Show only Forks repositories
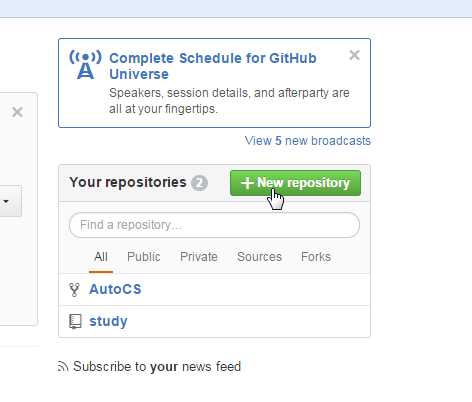The width and height of the screenshot is (472, 402). (x=316, y=257)
